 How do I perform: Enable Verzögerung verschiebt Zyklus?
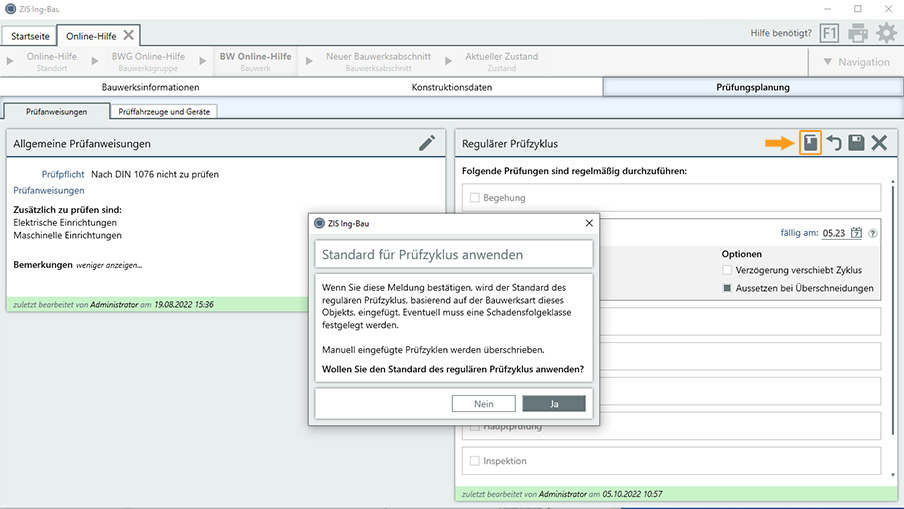pyautogui.click(x=727, y=270)
